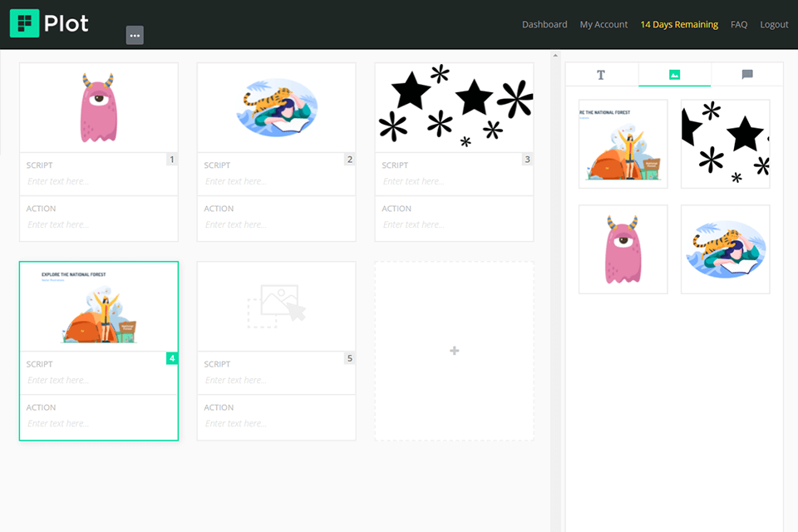Click scene number badge 2
798x532 pixels.
point(350,160)
